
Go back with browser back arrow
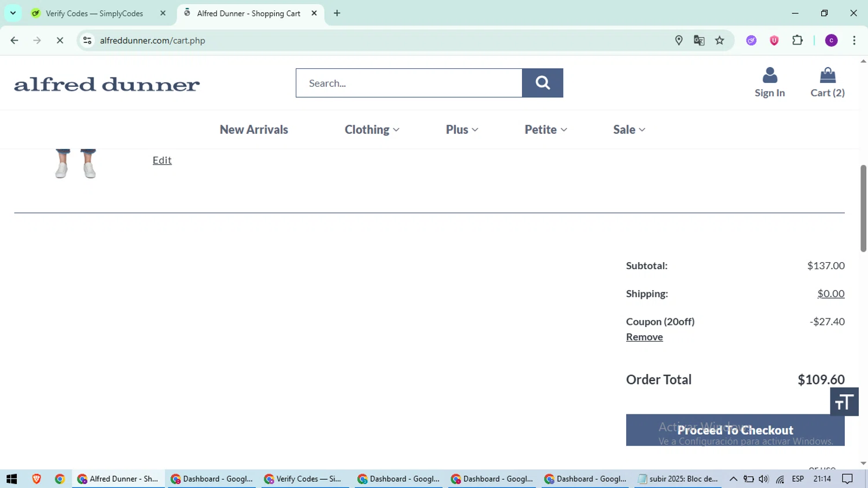pos(14,41)
